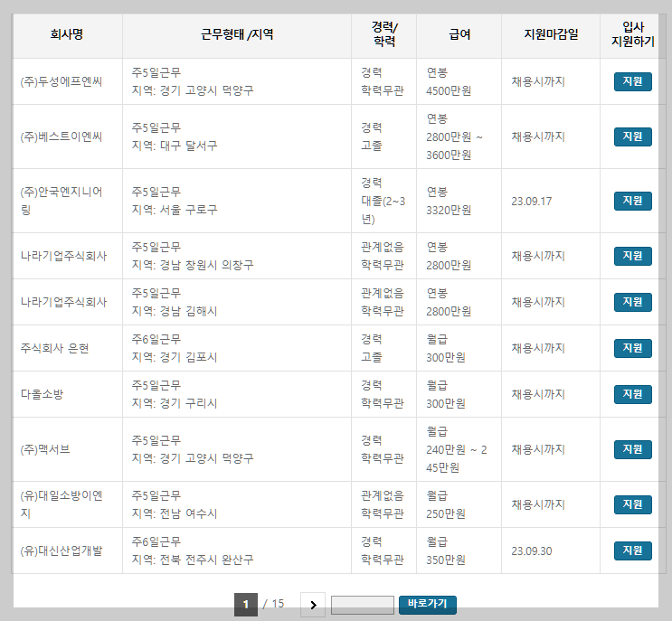
Task: Click location text 경기 김포시
Action: [x=188, y=357]
